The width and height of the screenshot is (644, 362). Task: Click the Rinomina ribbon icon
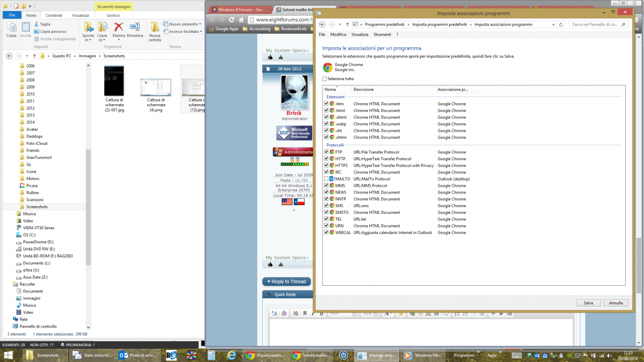(x=135, y=27)
